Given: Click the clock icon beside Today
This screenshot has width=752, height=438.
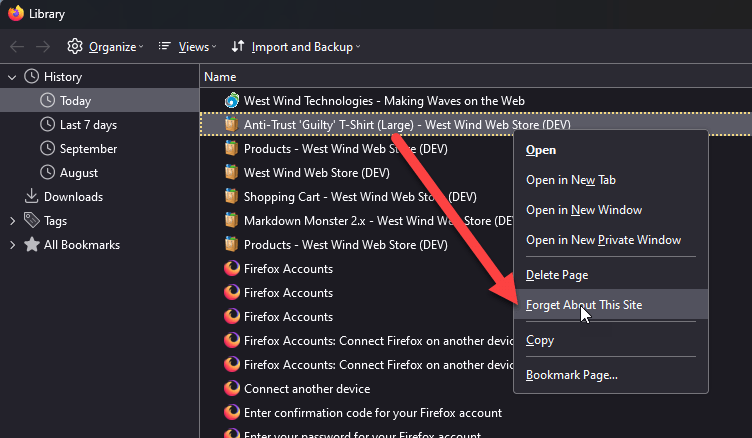Looking at the screenshot, I should pos(47,100).
